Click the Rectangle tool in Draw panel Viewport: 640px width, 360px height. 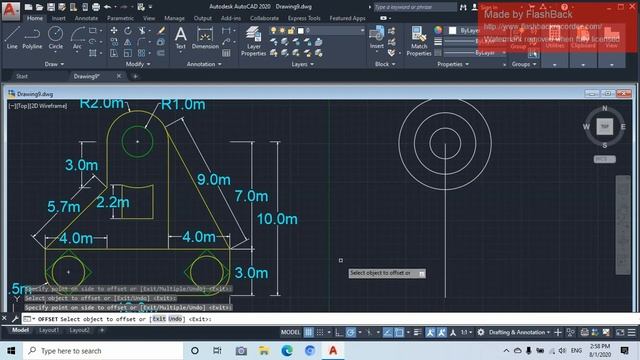coord(93,31)
